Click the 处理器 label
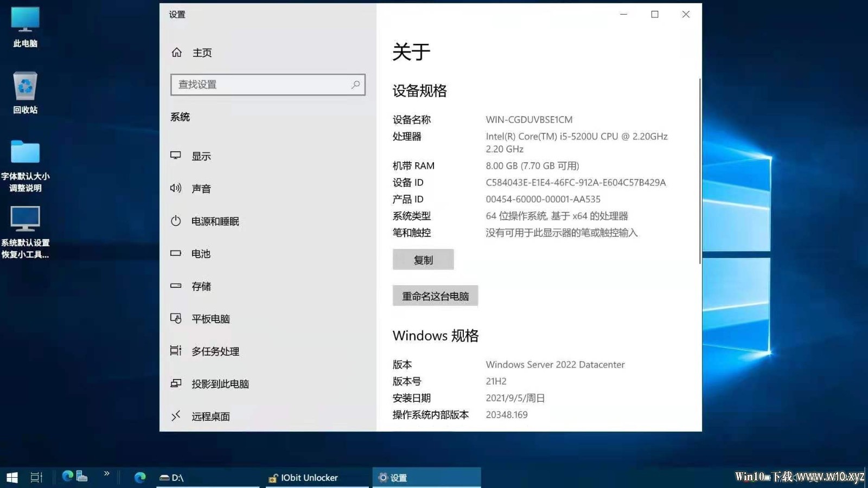This screenshot has width=868, height=488. pos(407,136)
